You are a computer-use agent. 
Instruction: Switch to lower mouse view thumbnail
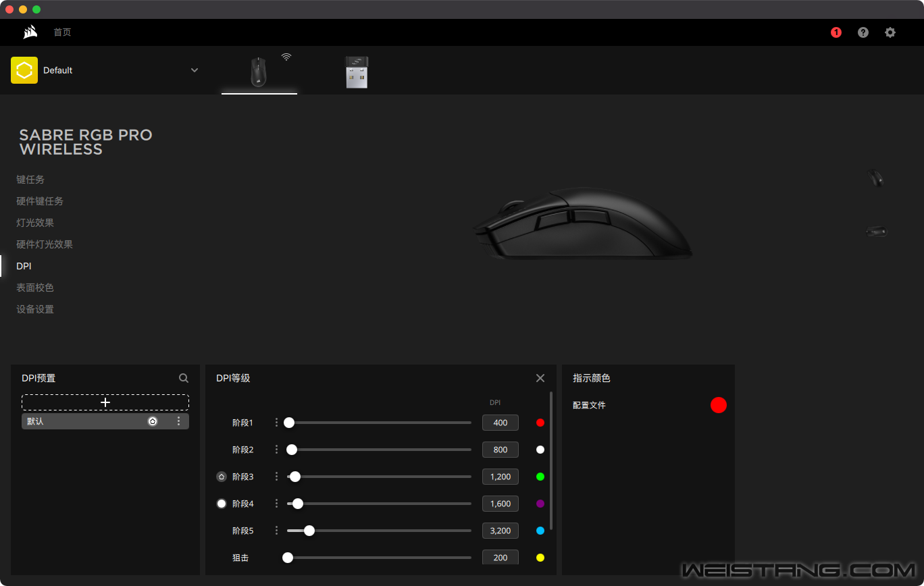877,232
